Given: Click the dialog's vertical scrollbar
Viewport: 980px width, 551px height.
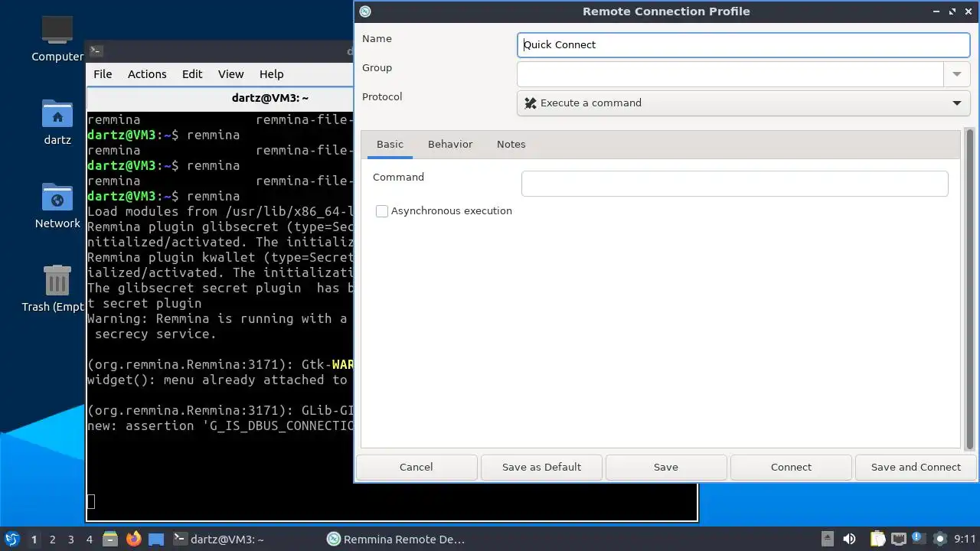Looking at the screenshot, I should [x=971, y=289].
